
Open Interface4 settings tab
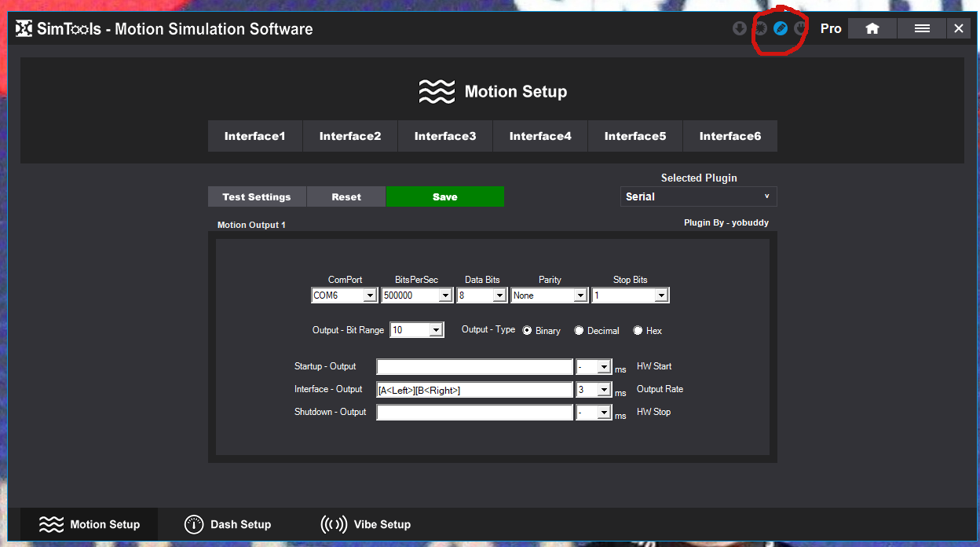pyautogui.click(x=540, y=136)
